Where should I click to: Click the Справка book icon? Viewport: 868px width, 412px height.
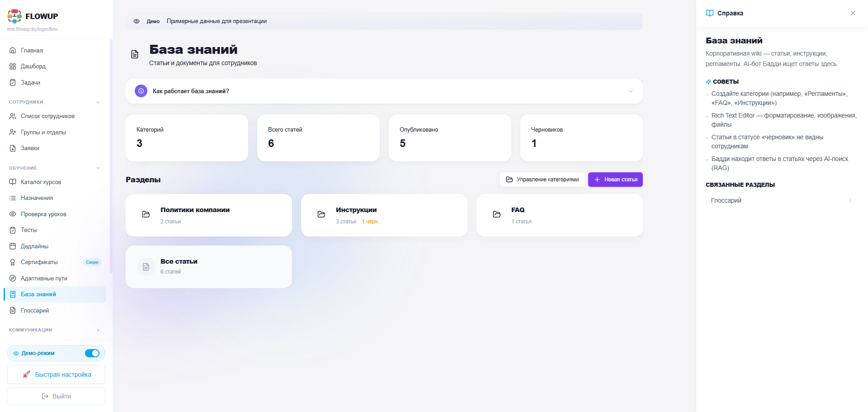tap(710, 13)
